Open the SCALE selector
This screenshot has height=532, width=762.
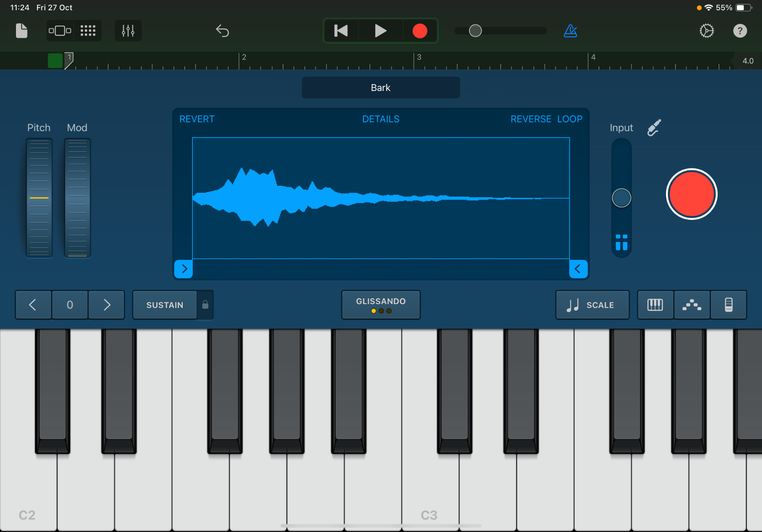click(x=592, y=305)
